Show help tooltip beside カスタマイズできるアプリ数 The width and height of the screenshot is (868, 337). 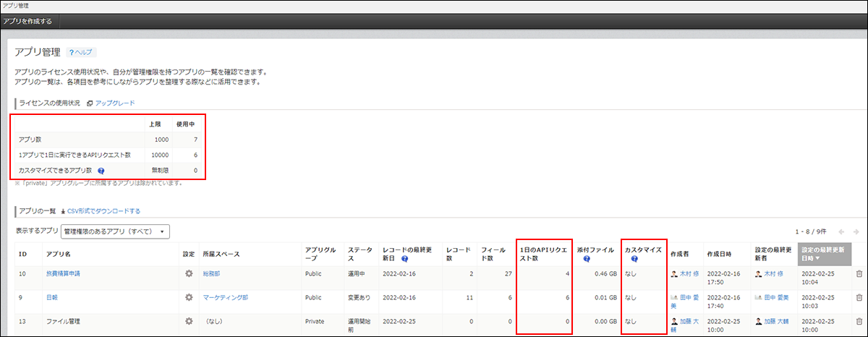click(x=101, y=171)
